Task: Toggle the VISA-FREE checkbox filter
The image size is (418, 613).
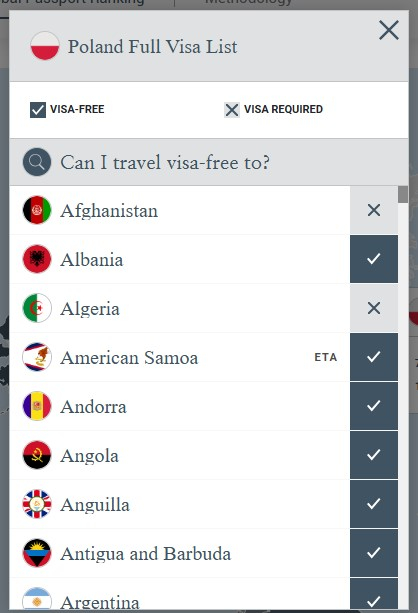Action: tap(38, 110)
